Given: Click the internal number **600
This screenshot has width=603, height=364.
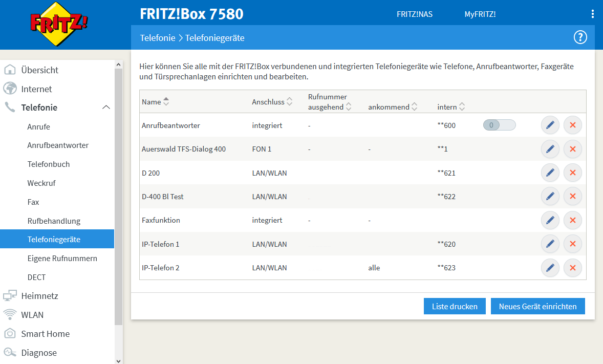Looking at the screenshot, I should coord(446,125).
